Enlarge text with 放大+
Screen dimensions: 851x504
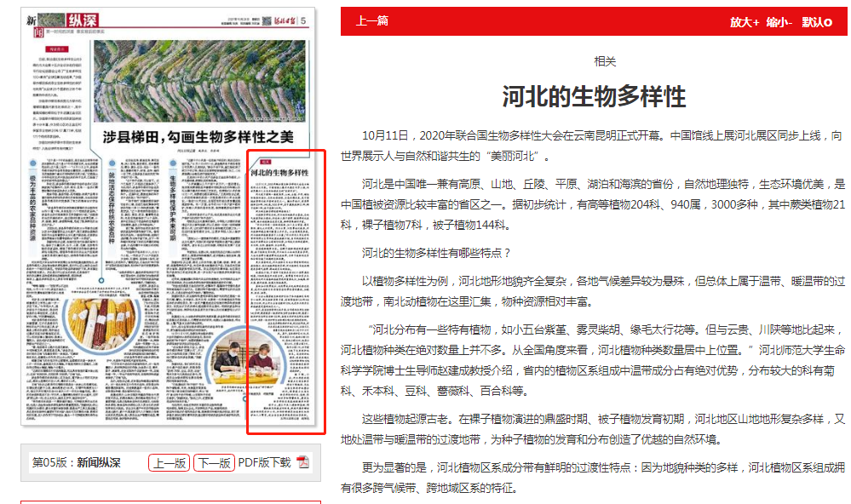pyautogui.click(x=744, y=22)
